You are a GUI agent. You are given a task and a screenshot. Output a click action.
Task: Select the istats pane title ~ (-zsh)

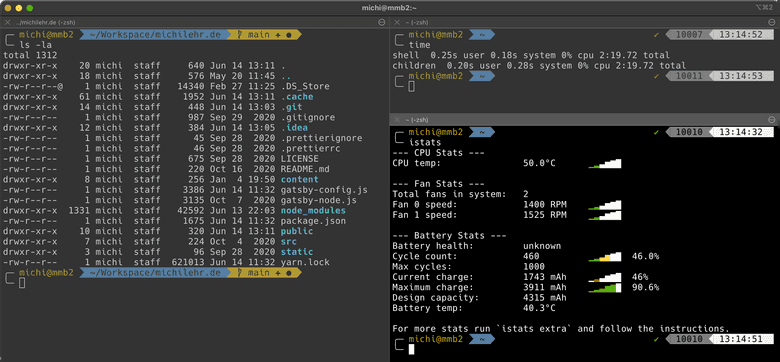pyautogui.click(x=417, y=120)
